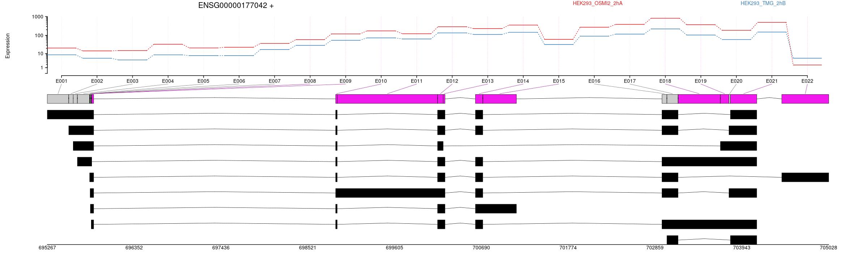The width and height of the screenshot is (868, 253).
Task: Click the red expression line at E018 peak
Action: [665, 18]
